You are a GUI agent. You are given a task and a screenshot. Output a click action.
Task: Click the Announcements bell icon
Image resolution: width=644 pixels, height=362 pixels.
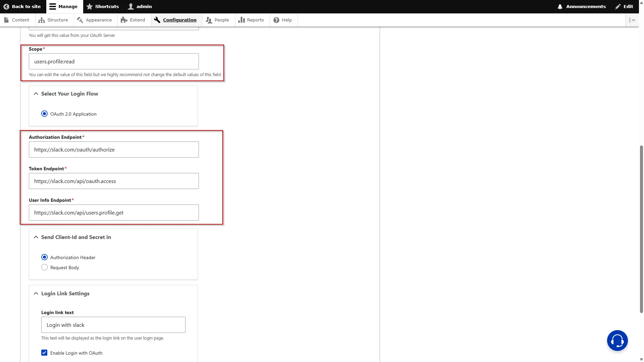pos(560,6)
